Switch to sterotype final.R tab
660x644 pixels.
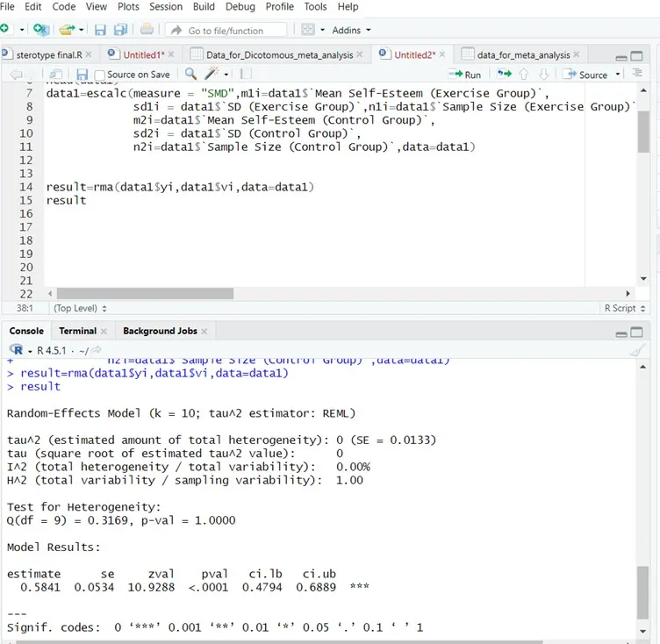[x=49, y=54]
